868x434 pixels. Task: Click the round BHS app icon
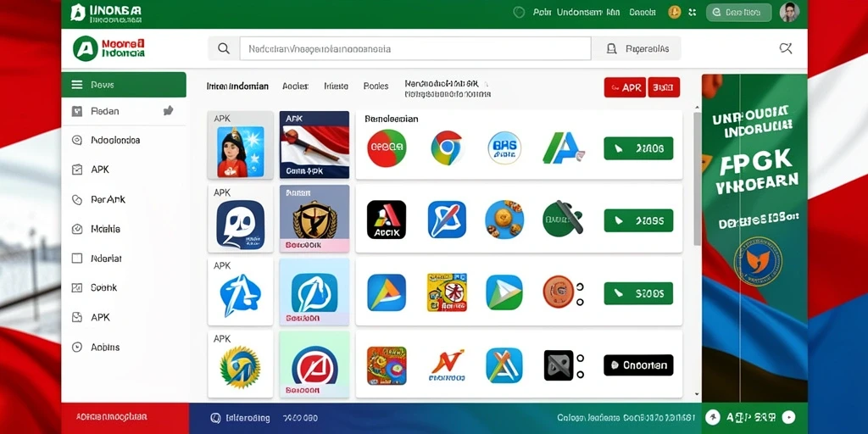click(504, 148)
